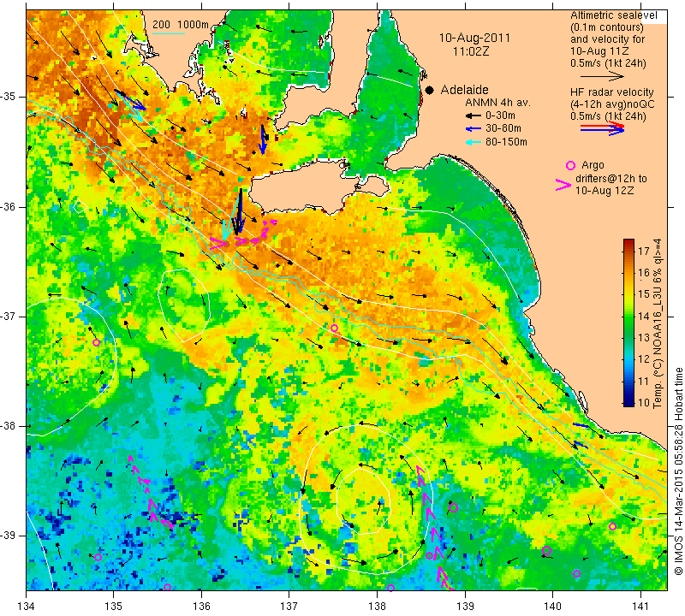Click the Argo float circle near 140.3E, 39.3S
This screenshot has width=685, height=616.
pyautogui.click(x=576, y=574)
